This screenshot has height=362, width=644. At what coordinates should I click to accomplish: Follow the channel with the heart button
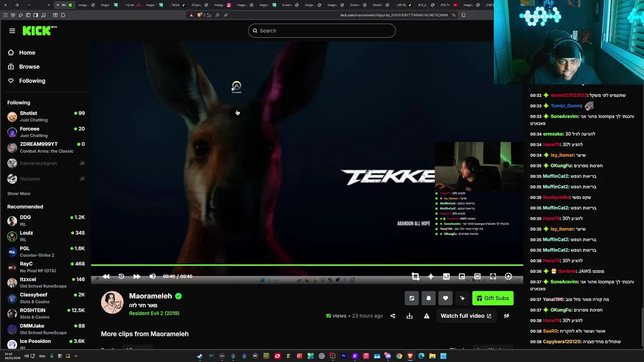click(445, 298)
